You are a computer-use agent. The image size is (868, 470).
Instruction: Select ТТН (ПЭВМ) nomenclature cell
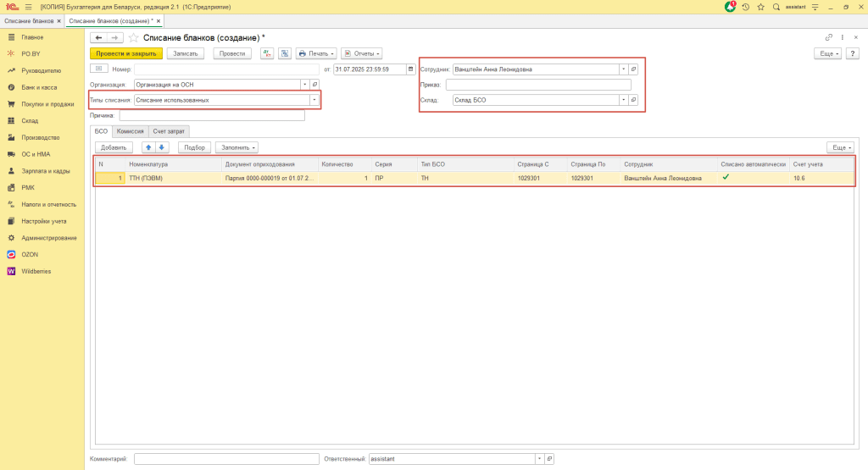coord(173,178)
